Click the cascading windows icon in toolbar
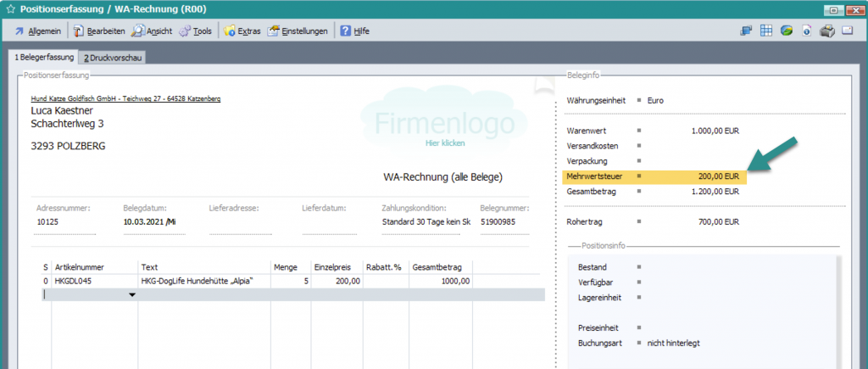 (x=747, y=31)
